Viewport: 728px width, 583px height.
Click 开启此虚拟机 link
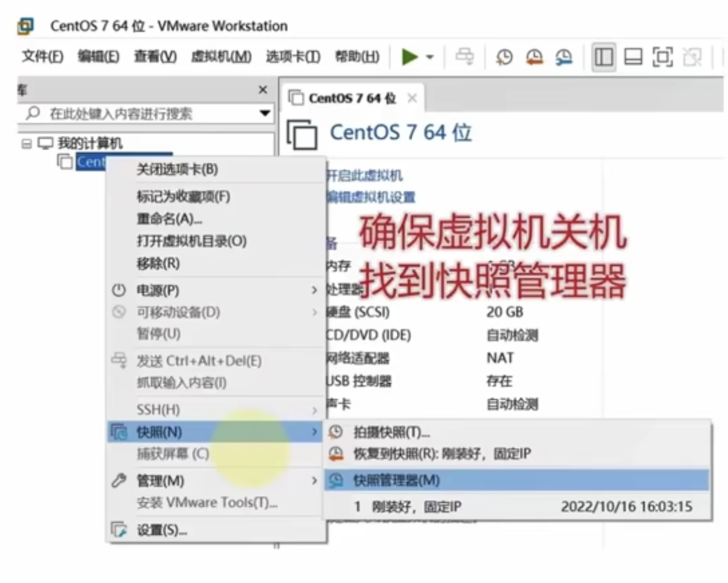pos(364,175)
